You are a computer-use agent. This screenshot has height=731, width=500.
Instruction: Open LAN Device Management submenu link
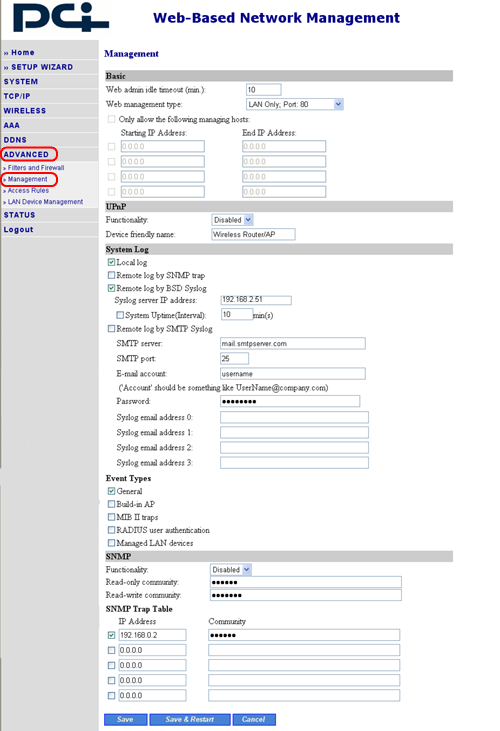45,201
